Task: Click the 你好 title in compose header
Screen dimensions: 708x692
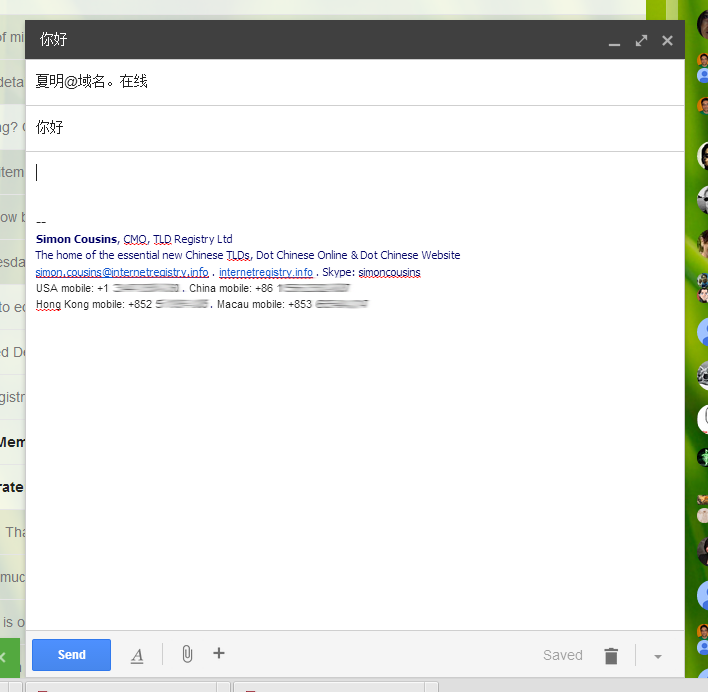Action: (x=53, y=40)
